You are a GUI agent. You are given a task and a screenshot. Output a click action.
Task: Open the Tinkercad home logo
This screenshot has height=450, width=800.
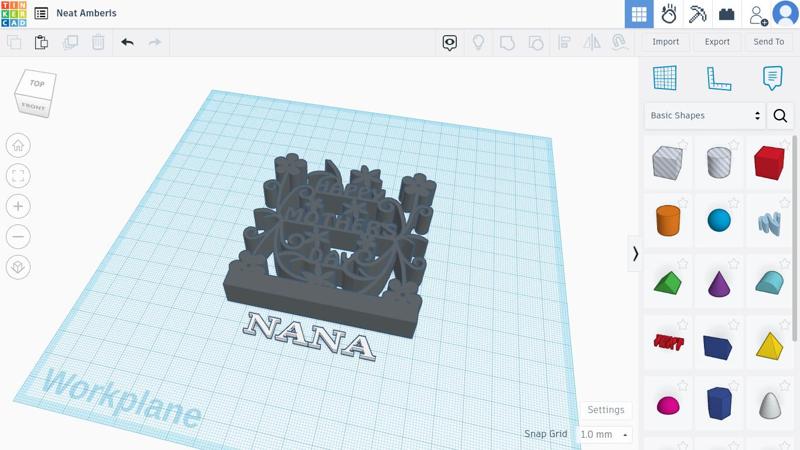tap(14, 13)
